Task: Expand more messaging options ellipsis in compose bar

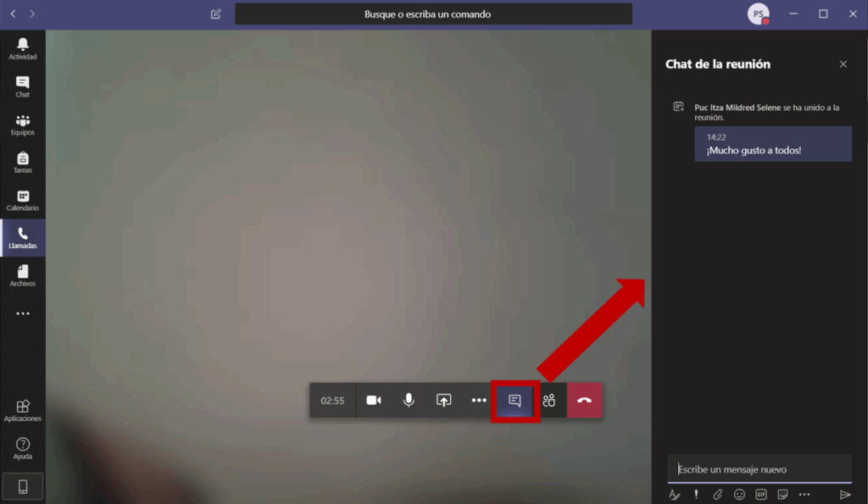Action: pyautogui.click(x=804, y=494)
